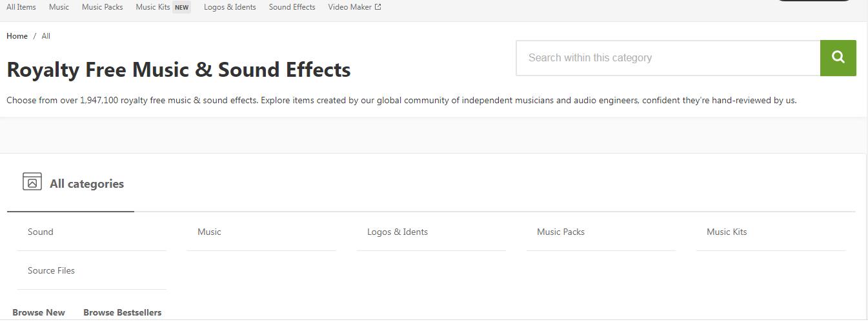
Task: Choose the Logos & Idents category
Action: click(431, 232)
